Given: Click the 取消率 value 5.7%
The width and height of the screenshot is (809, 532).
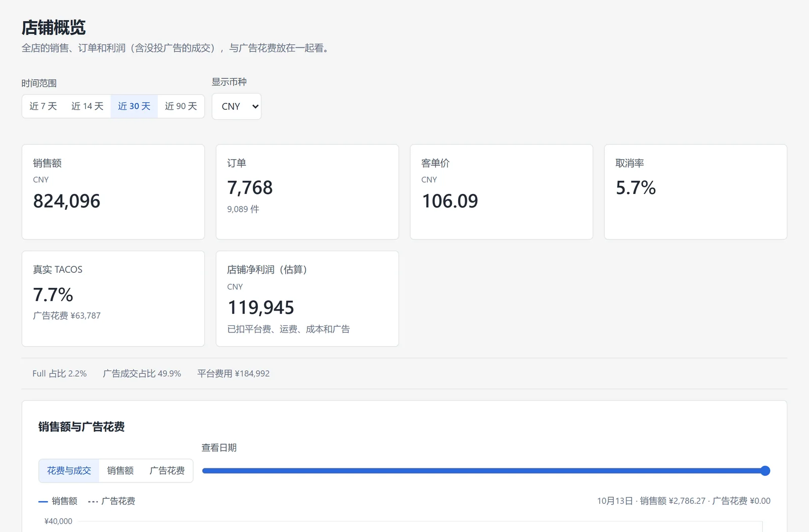Looking at the screenshot, I should point(636,188).
